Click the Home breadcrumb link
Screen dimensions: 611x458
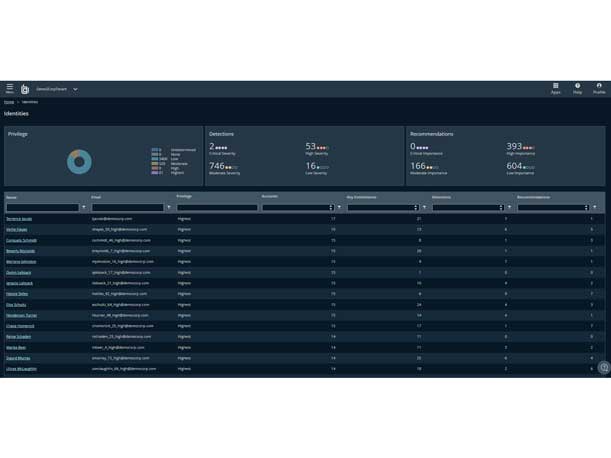click(9, 102)
